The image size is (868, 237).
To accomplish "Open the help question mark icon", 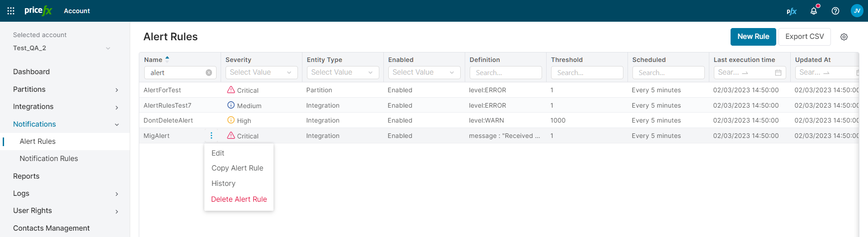I will click(835, 11).
